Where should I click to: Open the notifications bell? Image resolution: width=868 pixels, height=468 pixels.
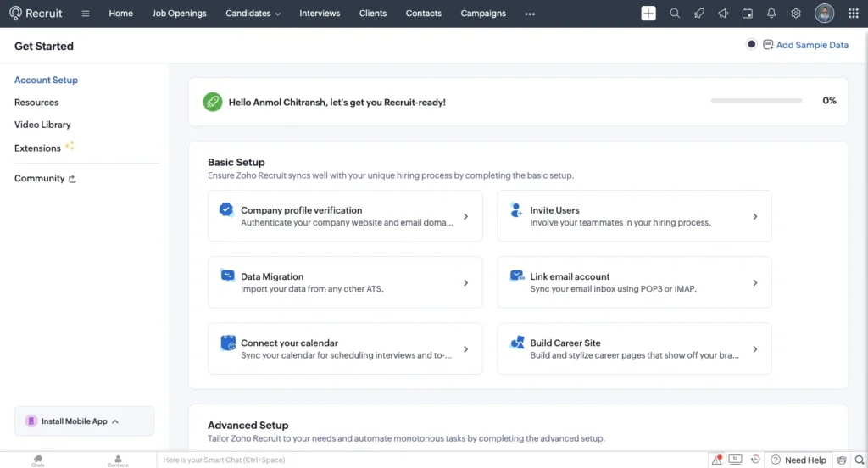click(x=771, y=14)
